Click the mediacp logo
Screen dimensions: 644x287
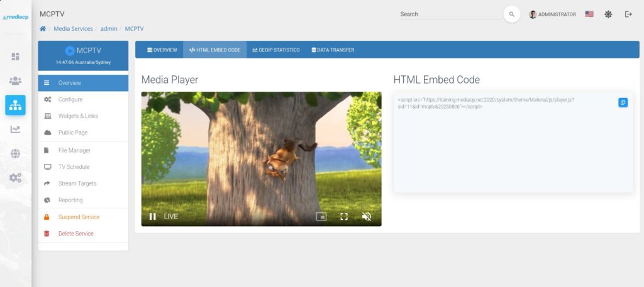pos(15,17)
